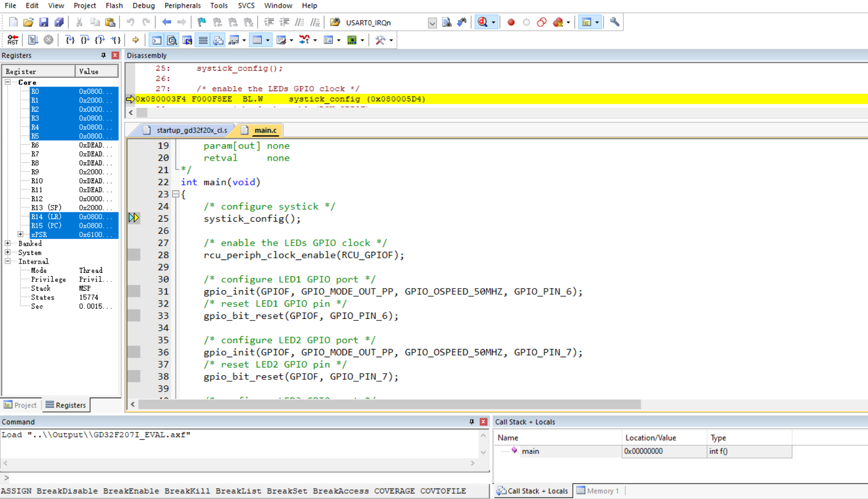Open the Peripherals menu
868x499 pixels.
pyautogui.click(x=183, y=6)
